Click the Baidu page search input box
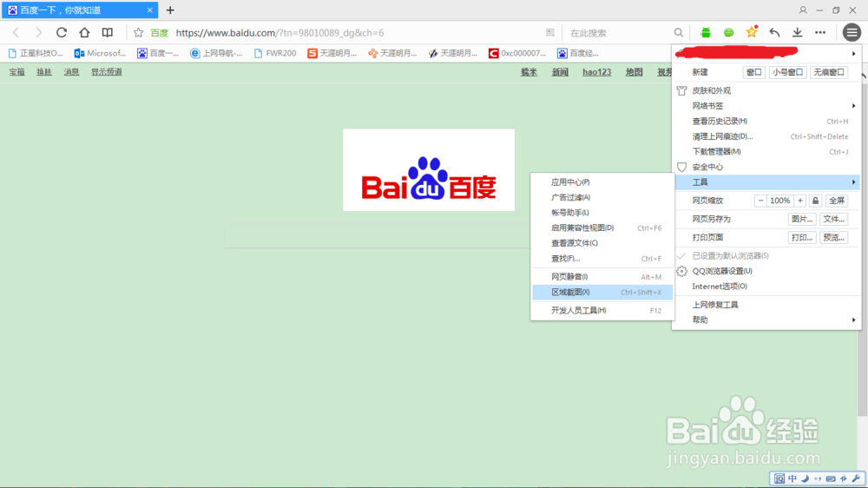This screenshot has width=868, height=488. (378, 236)
